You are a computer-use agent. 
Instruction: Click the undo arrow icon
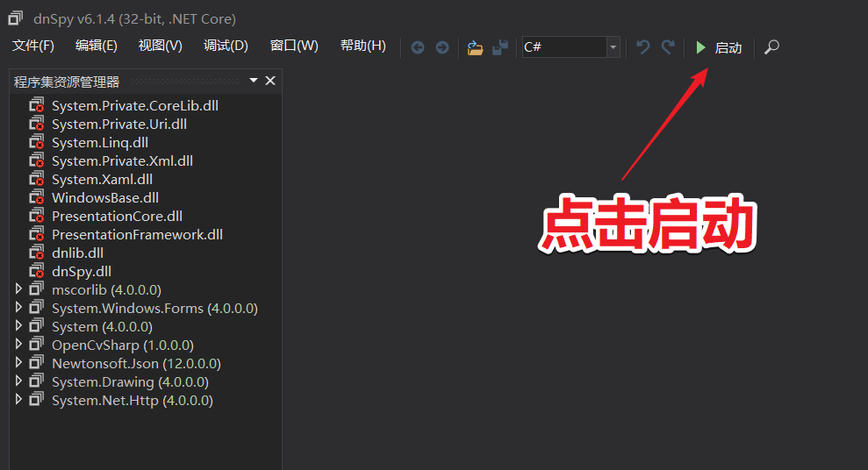coord(642,47)
